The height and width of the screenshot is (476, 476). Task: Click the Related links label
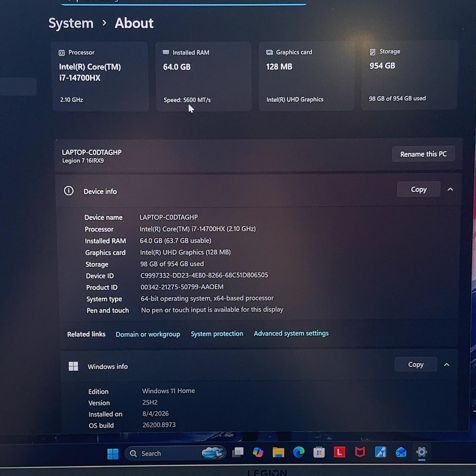[86, 334]
